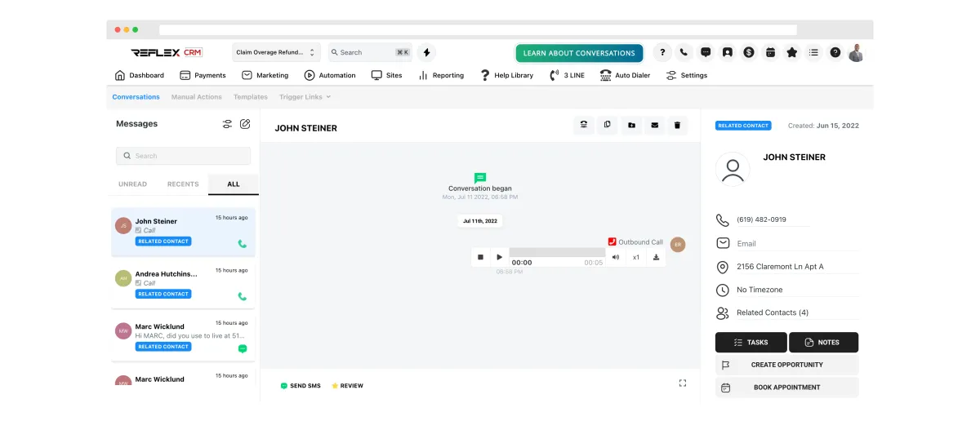
Task: Click the REVIEW option
Action: [x=347, y=386]
